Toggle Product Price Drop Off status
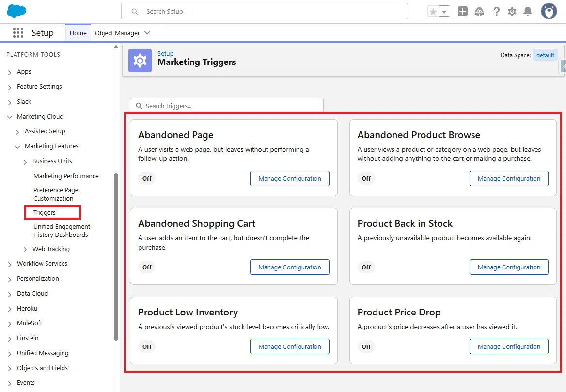Image resolution: width=566 pixels, height=392 pixels. pos(366,346)
